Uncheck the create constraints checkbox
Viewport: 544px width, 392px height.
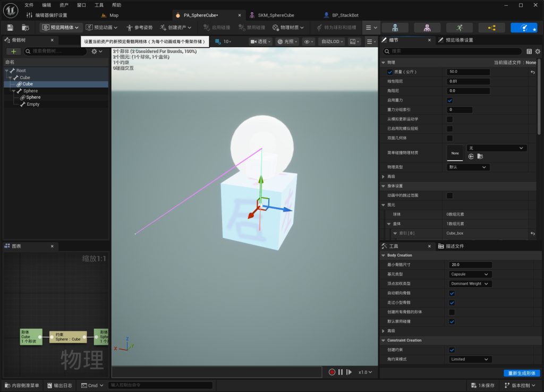[452, 350]
